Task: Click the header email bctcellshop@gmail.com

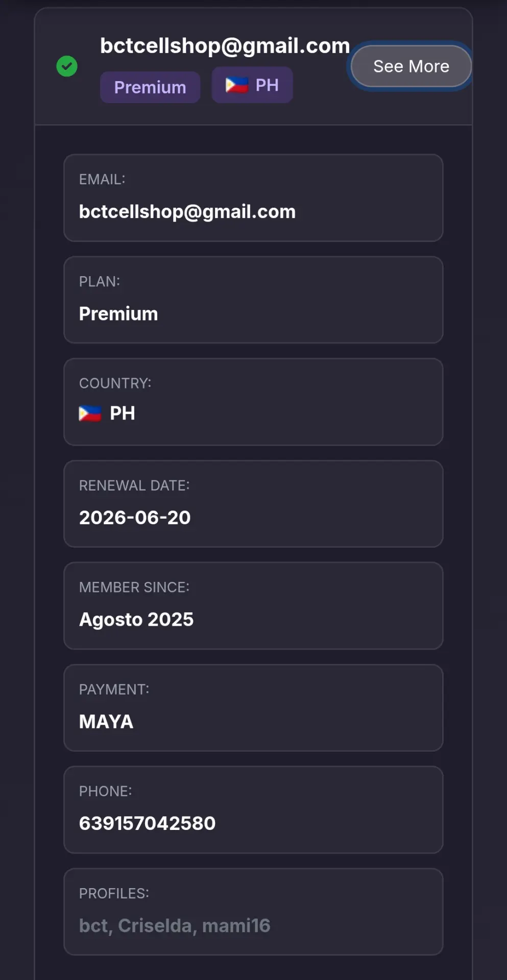Action: pyautogui.click(x=225, y=46)
